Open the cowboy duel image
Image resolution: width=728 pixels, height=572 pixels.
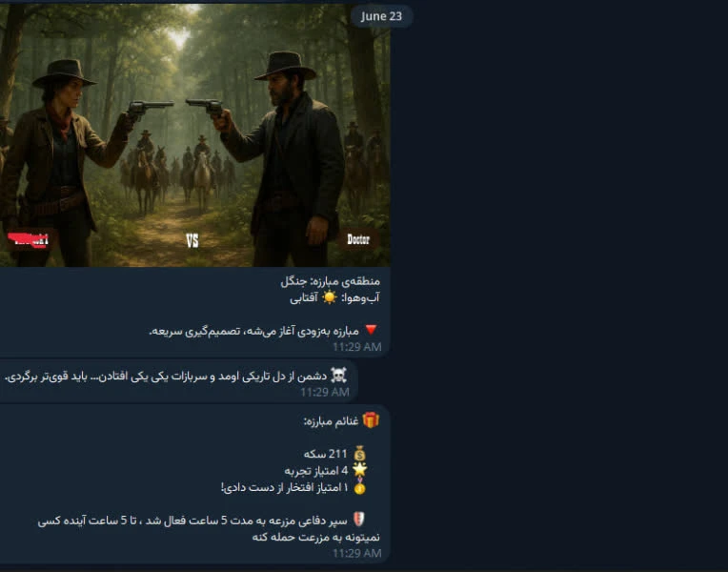(195, 134)
